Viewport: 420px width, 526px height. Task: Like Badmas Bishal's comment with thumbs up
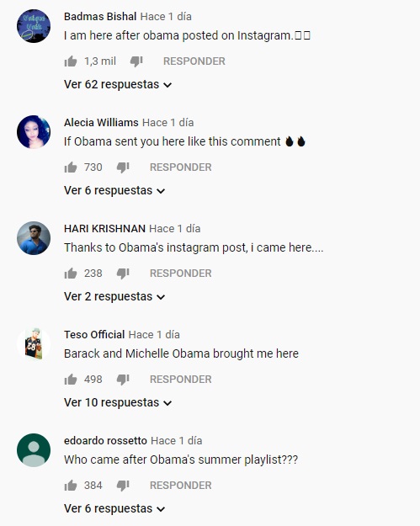(x=71, y=61)
